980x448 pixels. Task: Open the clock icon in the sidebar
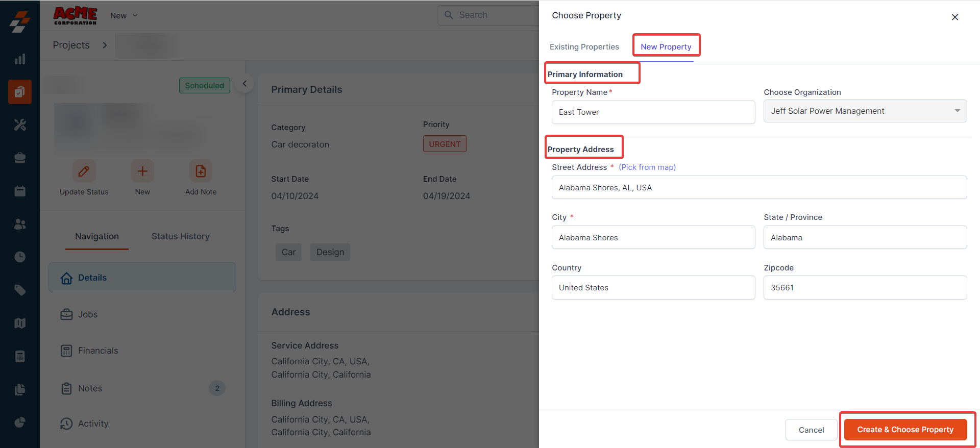pos(20,257)
